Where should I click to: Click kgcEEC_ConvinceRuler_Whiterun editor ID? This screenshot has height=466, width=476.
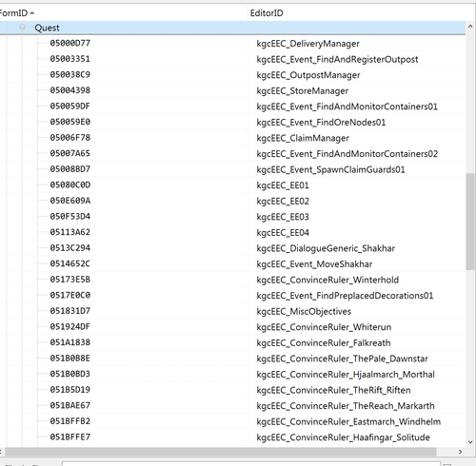tap(324, 327)
